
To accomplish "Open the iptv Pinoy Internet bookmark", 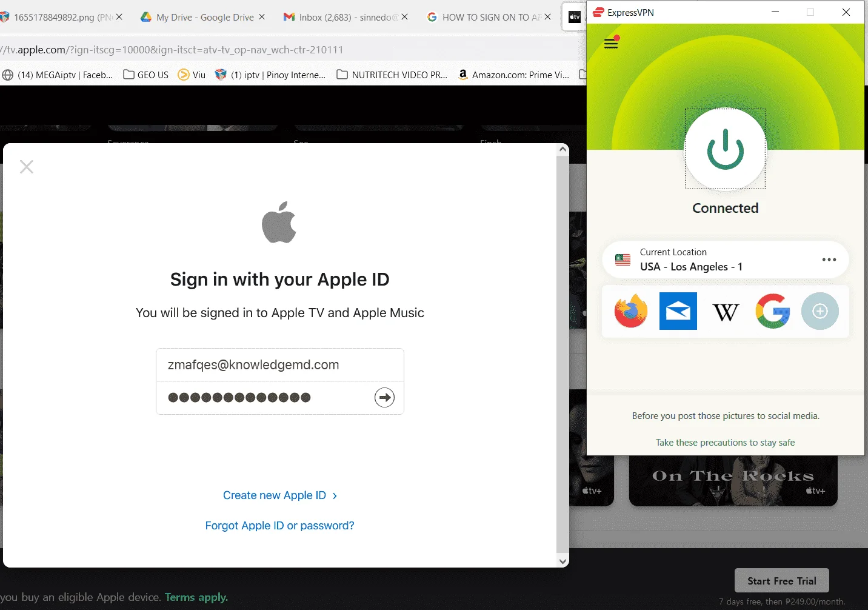I will 271,75.
